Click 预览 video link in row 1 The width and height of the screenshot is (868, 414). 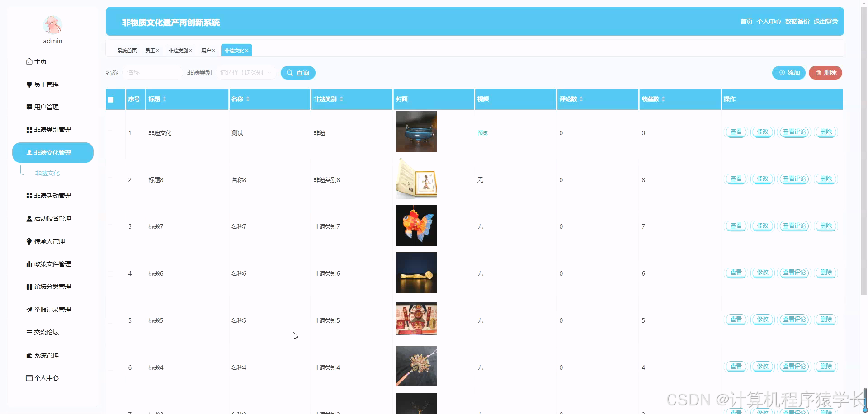point(483,133)
